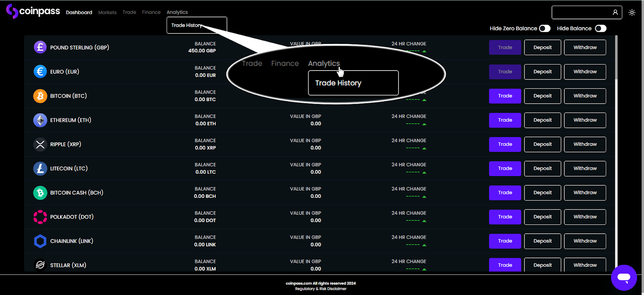
Task: Deposit Stellar (XLM)
Action: pos(543,265)
